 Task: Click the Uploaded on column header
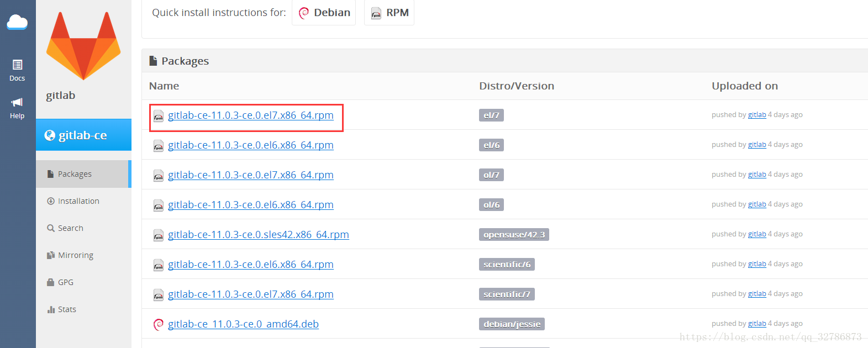click(745, 86)
